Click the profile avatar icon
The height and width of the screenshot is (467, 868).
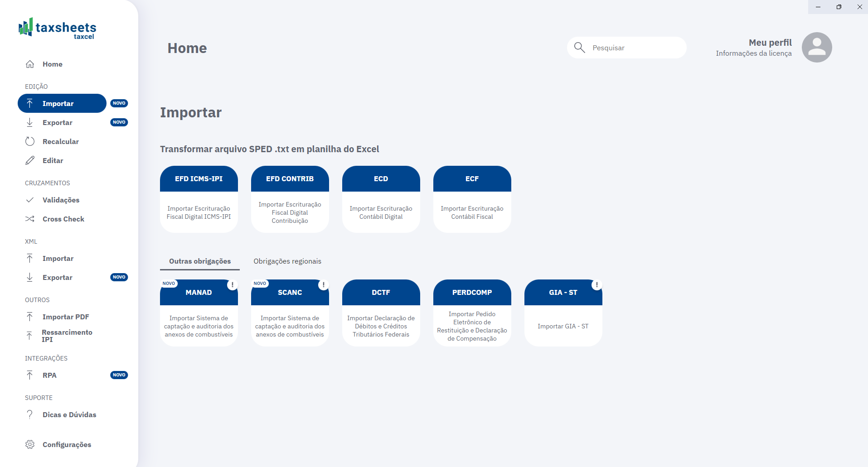click(816, 47)
